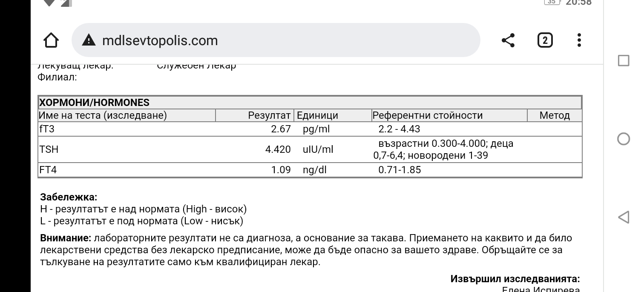Viewport: 644px width, 292px height.
Task: Click the TSH result value 4.420
Action: pyautogui.click(x=278, y=149)
